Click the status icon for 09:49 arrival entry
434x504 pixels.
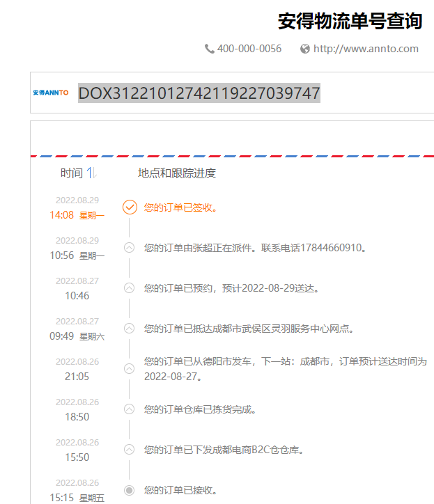(x=130, y=328)
